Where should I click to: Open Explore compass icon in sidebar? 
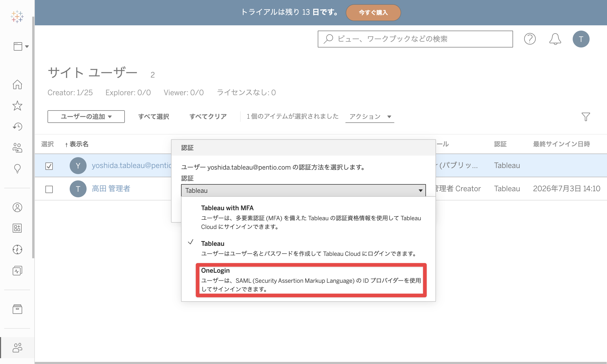click(x=17, y=250)
